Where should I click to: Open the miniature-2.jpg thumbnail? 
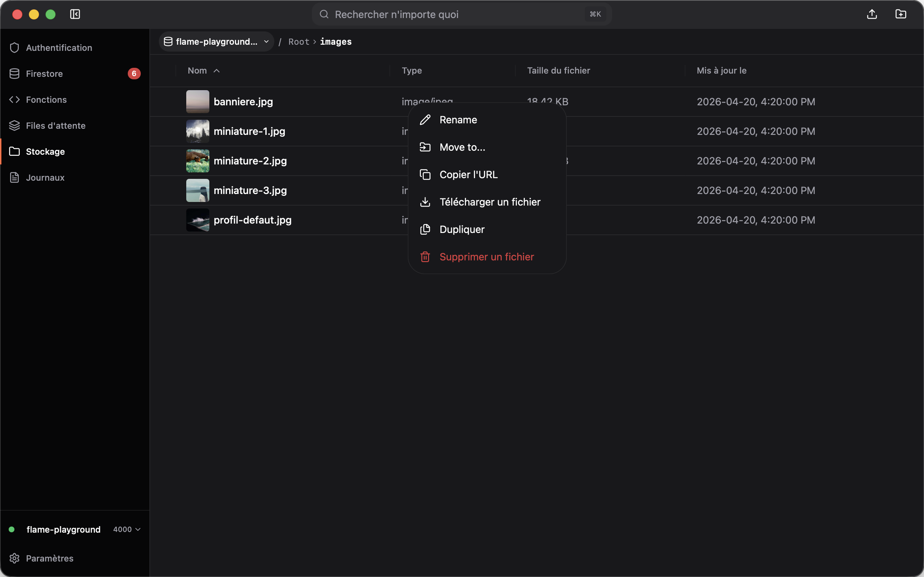(x=197, y=161)
